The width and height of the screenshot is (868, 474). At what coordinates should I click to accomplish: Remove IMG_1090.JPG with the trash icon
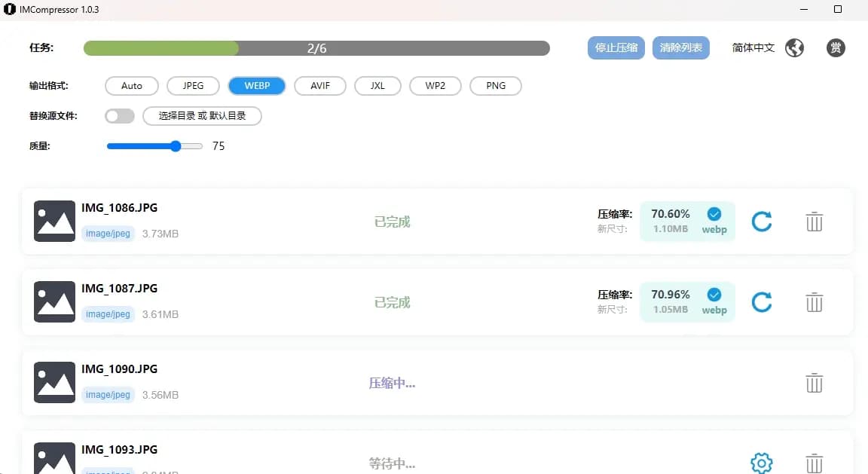814,383
